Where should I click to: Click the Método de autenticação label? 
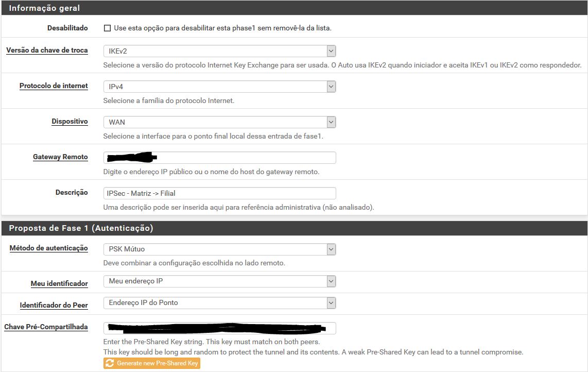coord(48,248)
